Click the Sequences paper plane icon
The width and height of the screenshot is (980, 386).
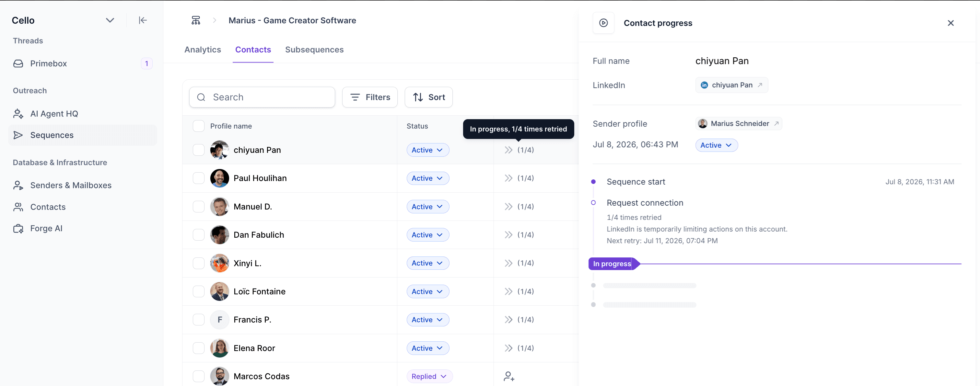(x=18, y=135)
